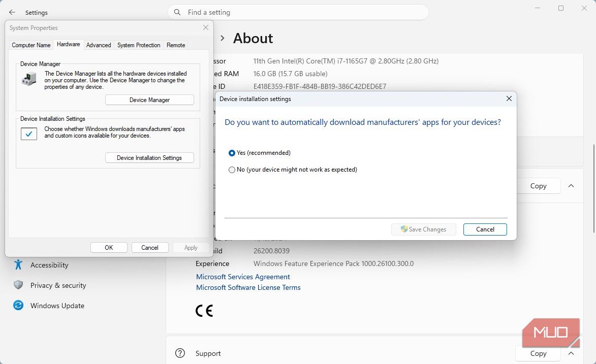
Task: Collapse the section next to upper Copy button
Action: (x=571, y=186)
